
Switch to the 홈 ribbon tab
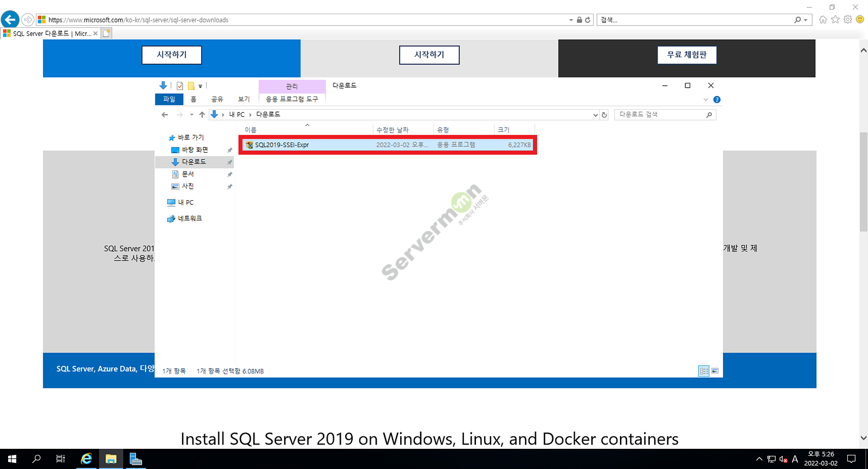194,99
